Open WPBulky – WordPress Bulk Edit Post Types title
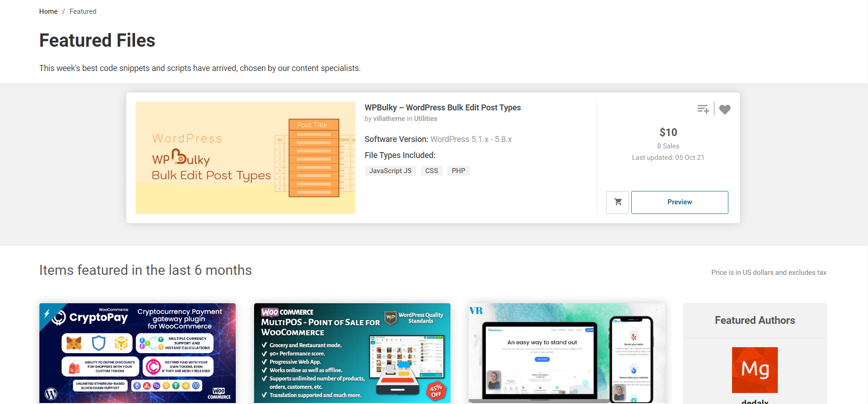The image size is (868, 404). (x=443, y=108)
